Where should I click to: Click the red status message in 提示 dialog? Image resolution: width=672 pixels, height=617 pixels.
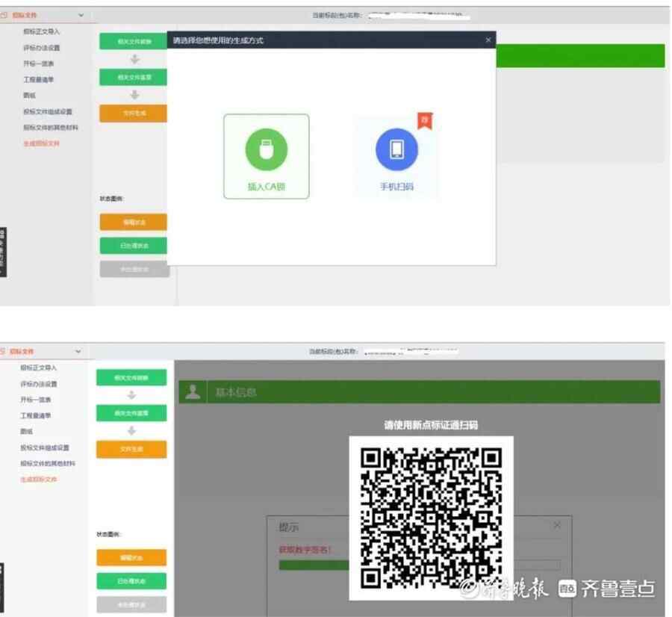coord(305,549)
